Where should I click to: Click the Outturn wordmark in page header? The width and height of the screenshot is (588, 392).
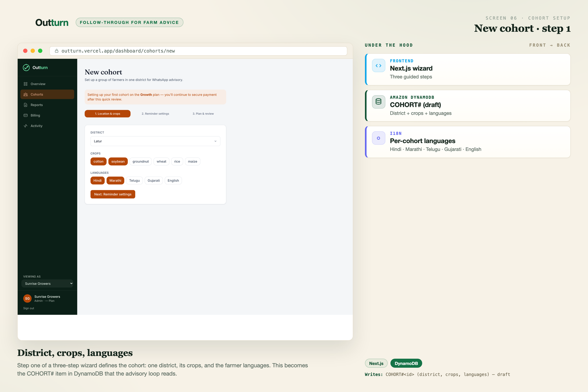point(52,22)
